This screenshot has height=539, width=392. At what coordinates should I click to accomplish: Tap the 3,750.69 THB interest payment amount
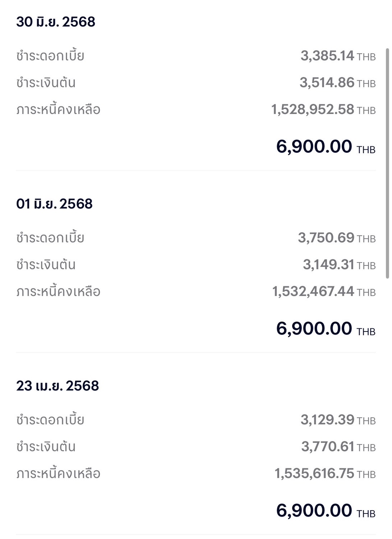(337, 238)
